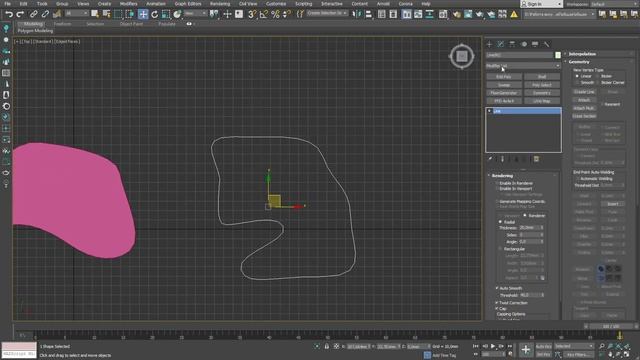Click the Shell modifier button
Viewport: 640px width, 360px height.
[542, 77]
